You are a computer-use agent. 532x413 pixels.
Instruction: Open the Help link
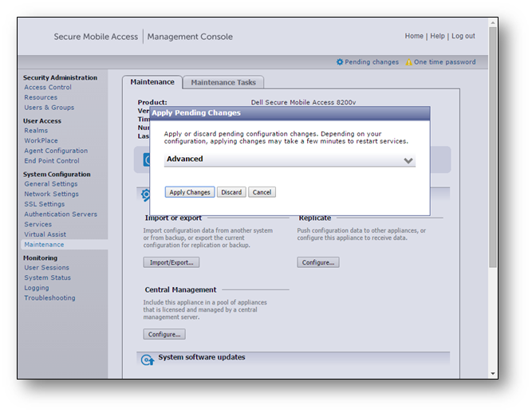click(438, 36)
